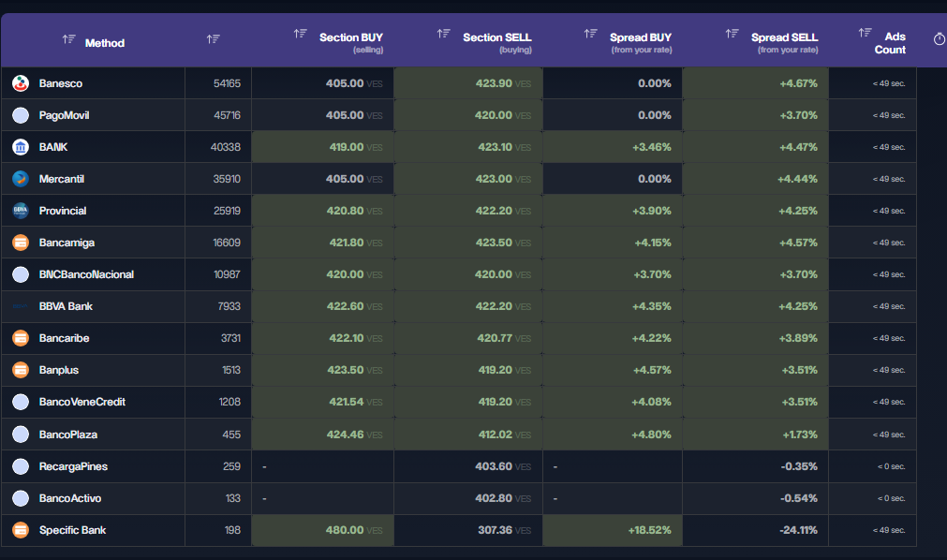Viewport: 947px width, 560px height.
Task: Click the 307.36 VES sell price
Action: 504,530
